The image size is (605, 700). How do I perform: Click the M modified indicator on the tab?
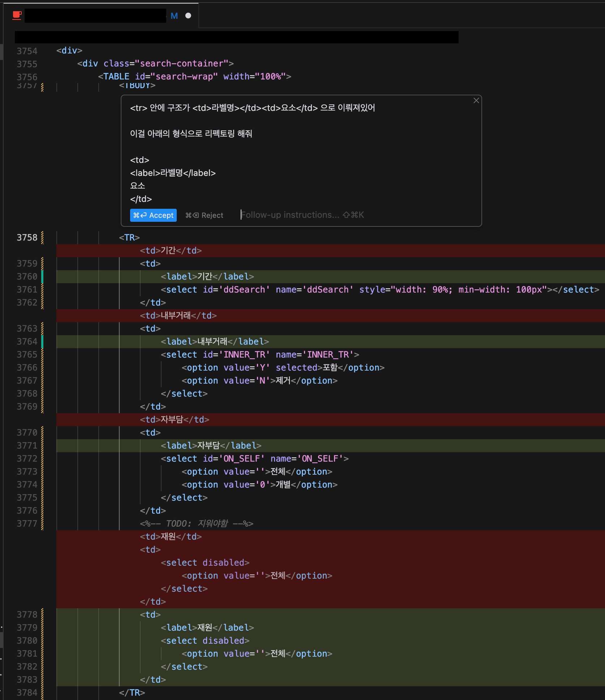click(x=174, y=16)
